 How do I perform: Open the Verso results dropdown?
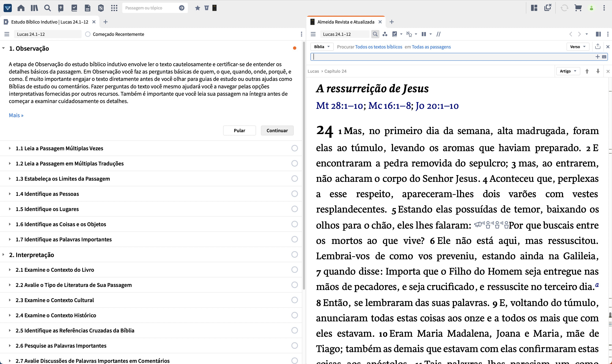tap(578, 47)
